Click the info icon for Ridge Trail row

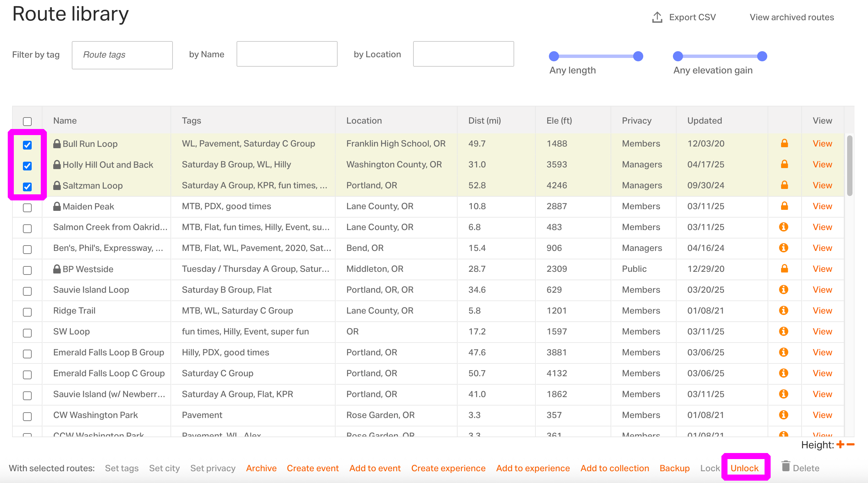tap(784, 310)
